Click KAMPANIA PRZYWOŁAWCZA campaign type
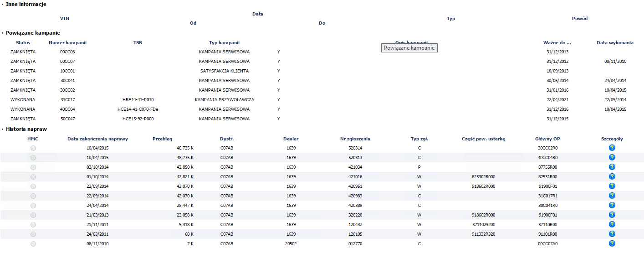644x253 pixels. [224, 100]
